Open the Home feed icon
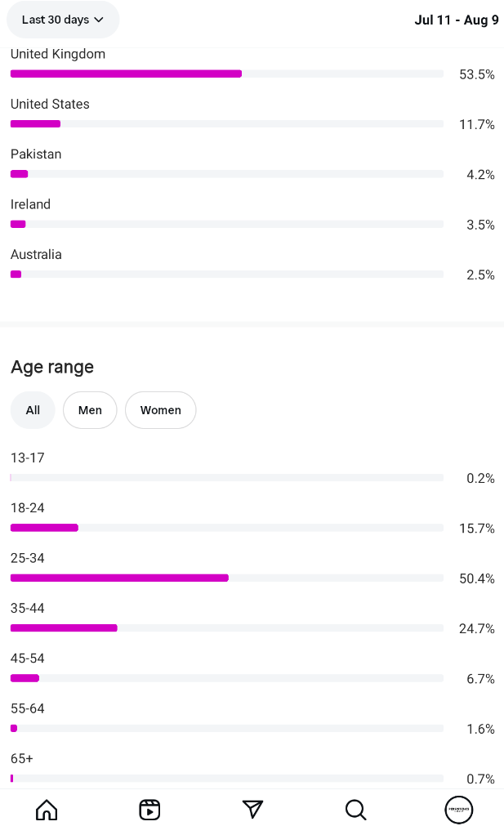 (x=47, y=810)
